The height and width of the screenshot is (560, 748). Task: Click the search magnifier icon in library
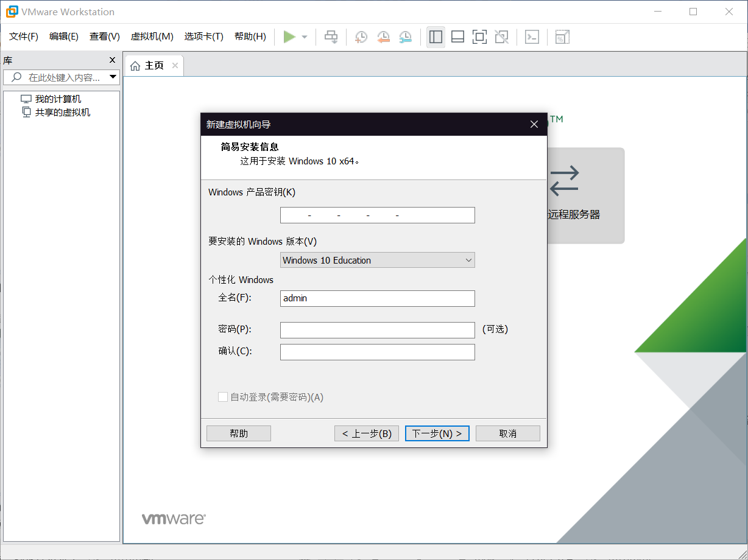pyautogui.click(x=16, y=77)
